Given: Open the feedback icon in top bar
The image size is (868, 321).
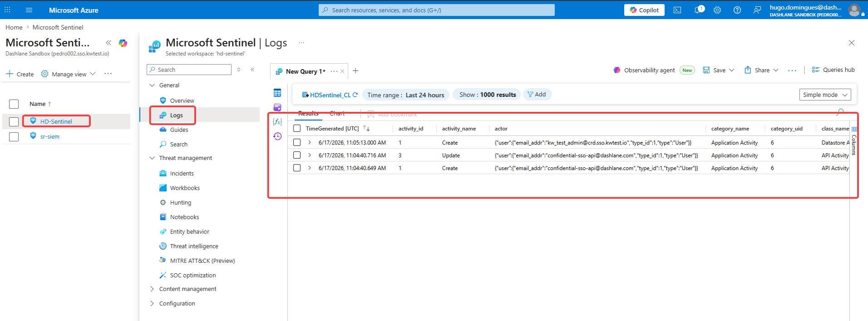Looking at the screenshot, I should pyautogui.click(x=757, y=10).
